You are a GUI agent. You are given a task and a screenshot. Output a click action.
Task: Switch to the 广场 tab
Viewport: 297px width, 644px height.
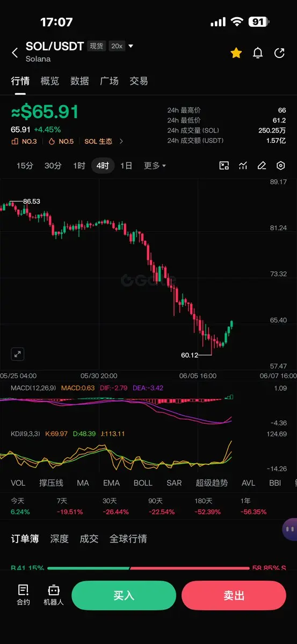pos(109,81)
